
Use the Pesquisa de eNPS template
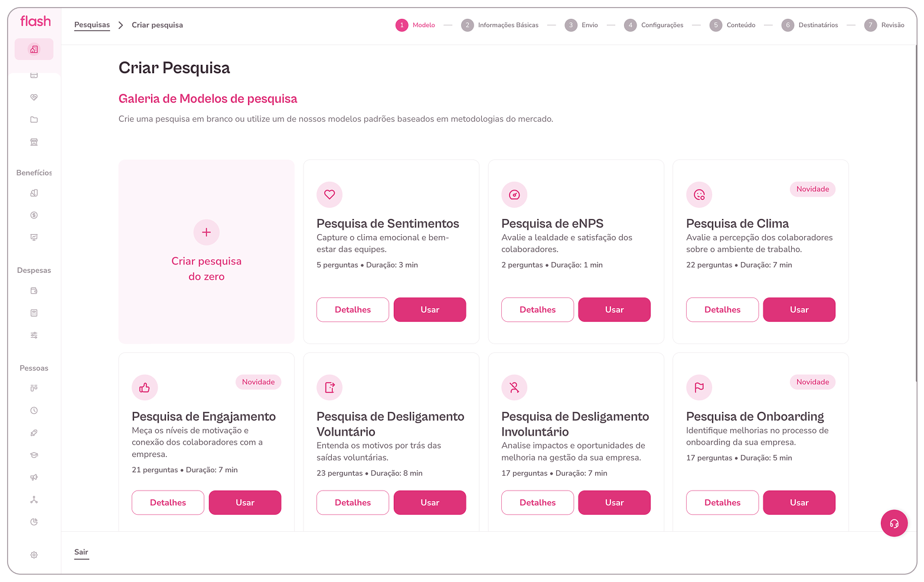tap(614, 310)
